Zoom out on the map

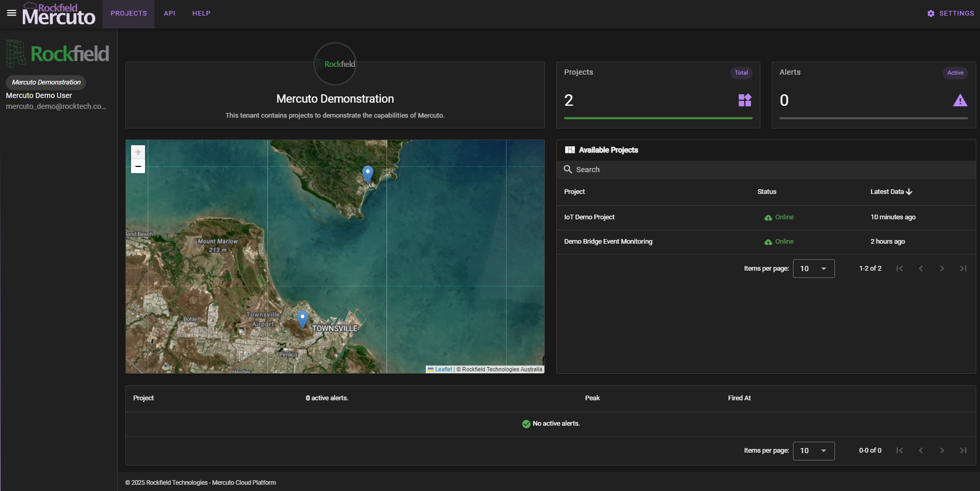pos(138,166)
